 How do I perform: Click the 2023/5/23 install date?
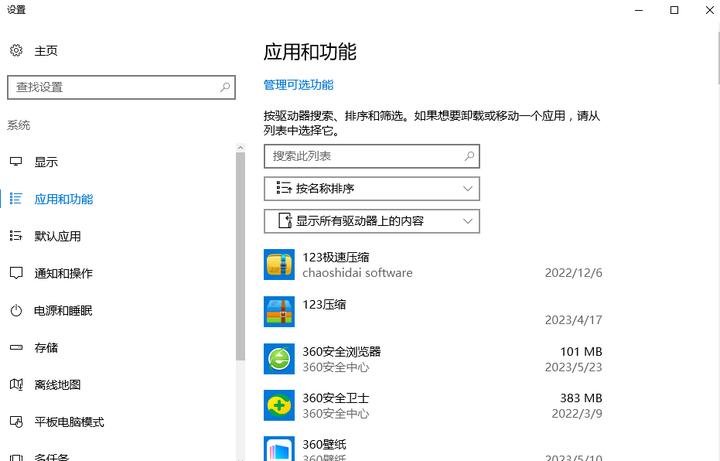click(574, 367)
